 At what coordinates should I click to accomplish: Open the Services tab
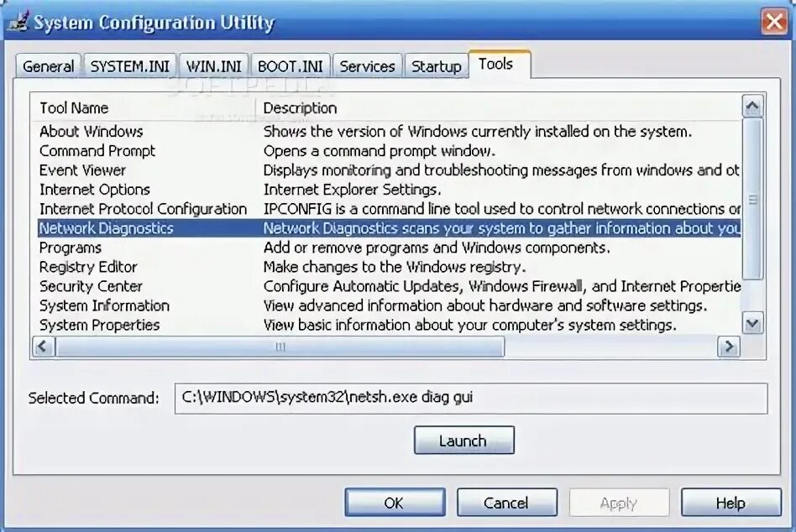(x=367, y=66)
